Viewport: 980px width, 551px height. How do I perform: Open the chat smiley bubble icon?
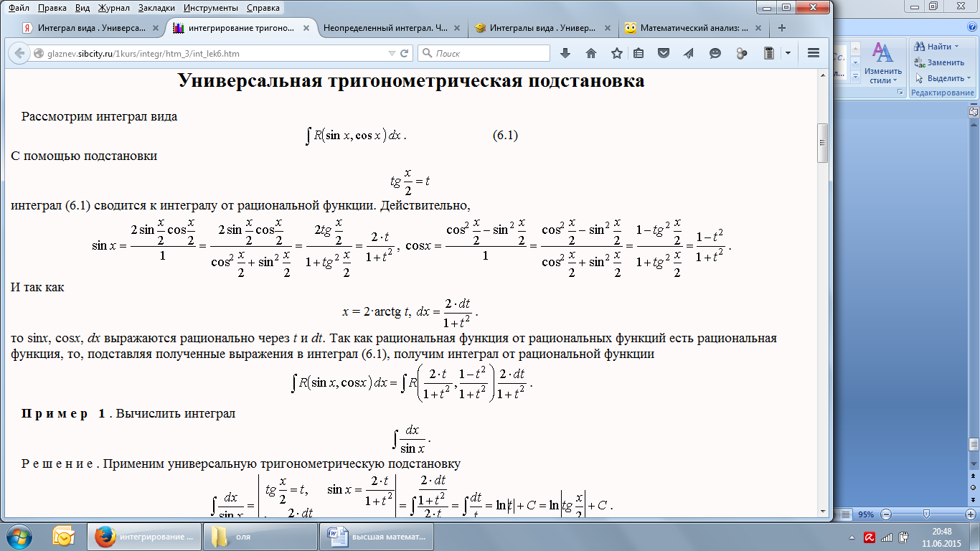click(715, 53)
